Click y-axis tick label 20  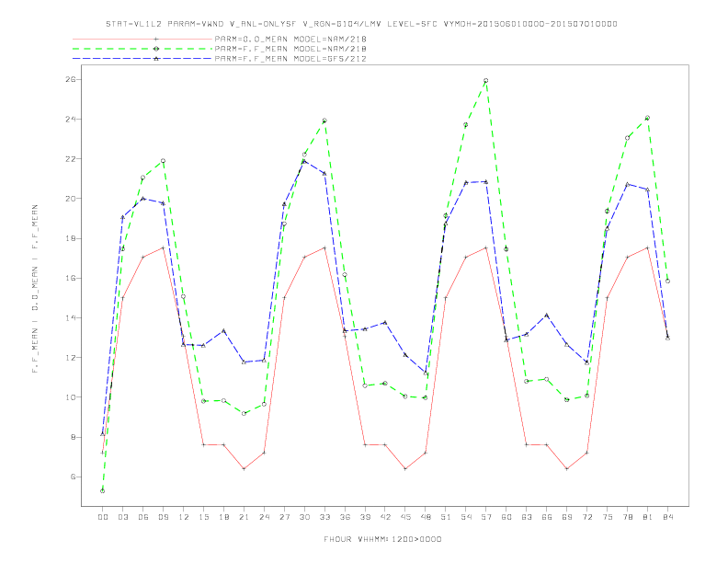click(70, 199)
